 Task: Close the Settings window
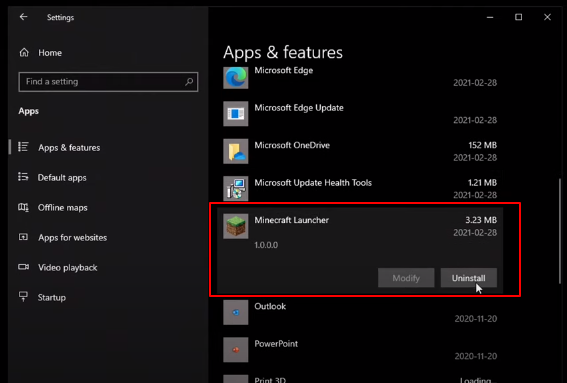pos(547,17)
